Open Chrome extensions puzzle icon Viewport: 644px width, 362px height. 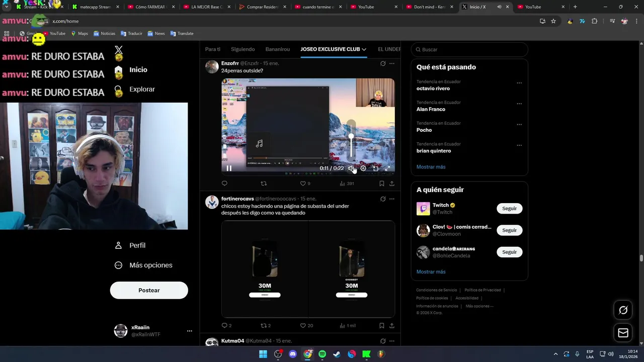pyautogui.click(x=594, y=21)
